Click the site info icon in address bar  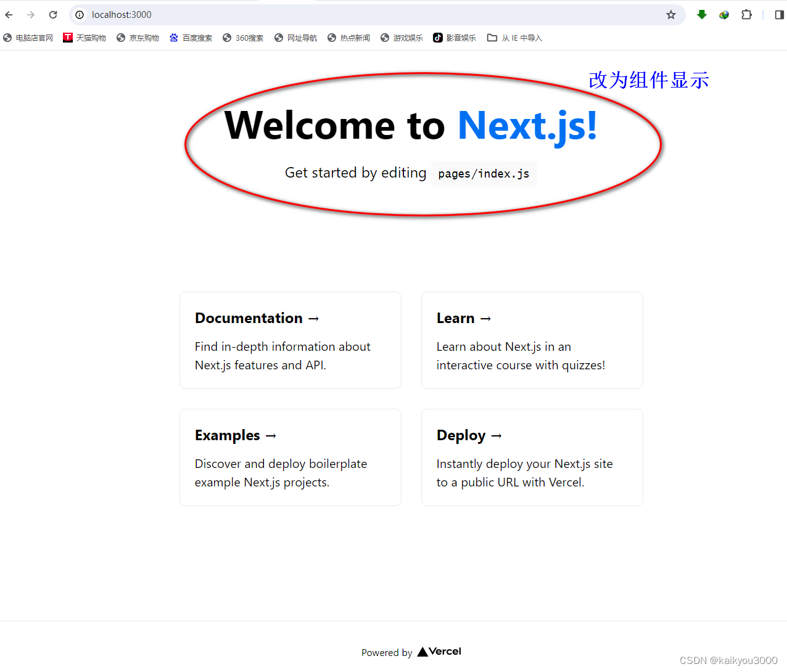[x=80, y=15]
